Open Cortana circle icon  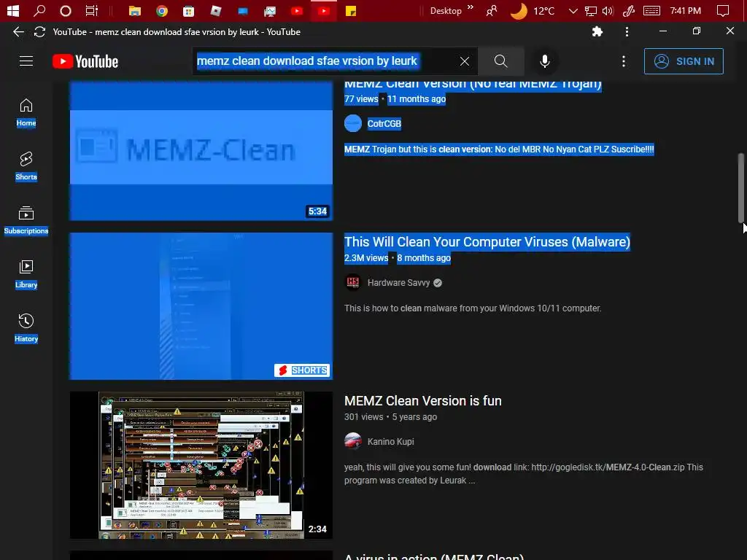click(x=66, y=10)
